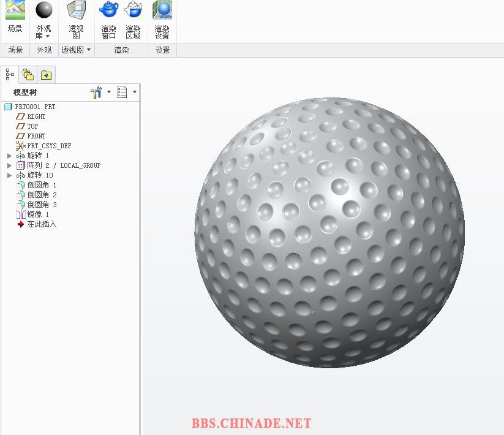Click the 倒圆角 3 round icon
504x435 pixels.
point(21,205)
